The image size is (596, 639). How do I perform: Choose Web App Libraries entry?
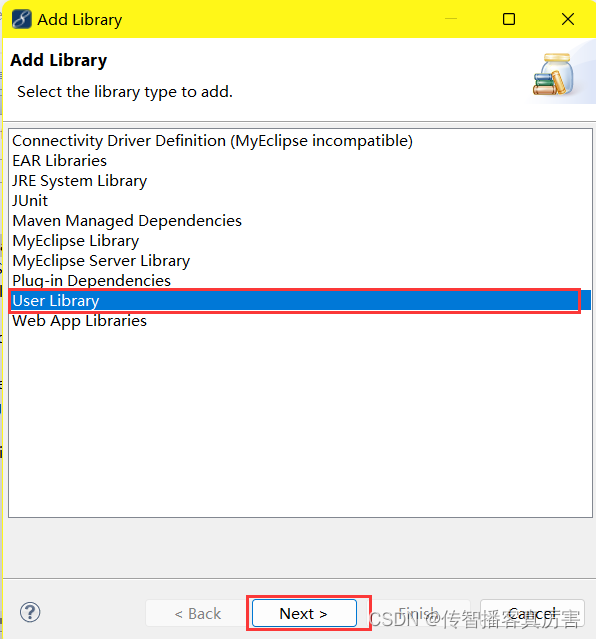(300, 321)
